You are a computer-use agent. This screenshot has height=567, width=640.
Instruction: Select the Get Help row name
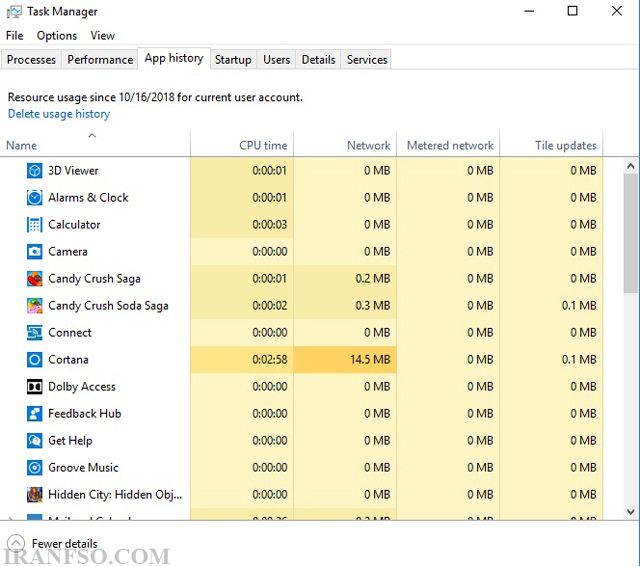pos(70,441)
